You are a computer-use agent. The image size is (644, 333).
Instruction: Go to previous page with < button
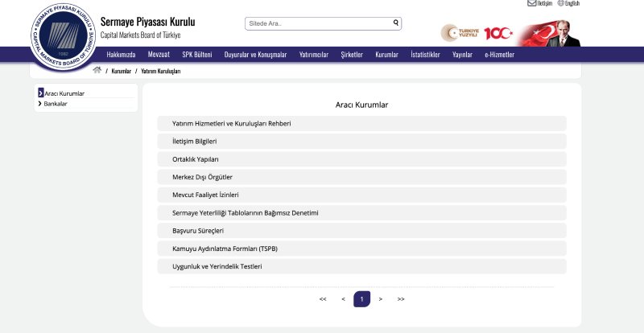tap(343, 299)
